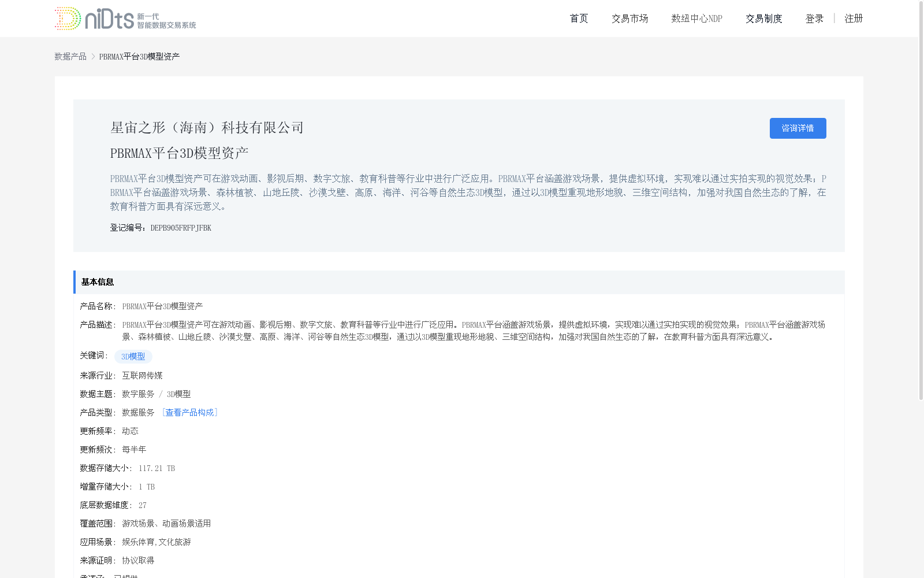Select incremental storage size 1 TB
This screenshot has height=578, width=924.
tap(147, 487)
